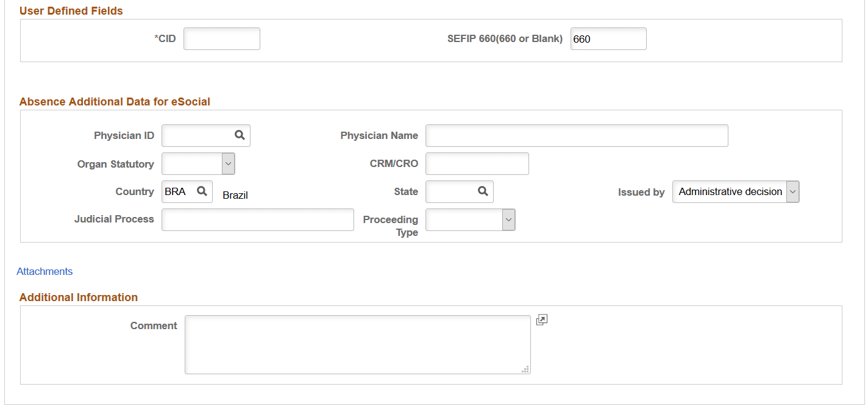Select the Physician Name input box

(x=576, y=136)
